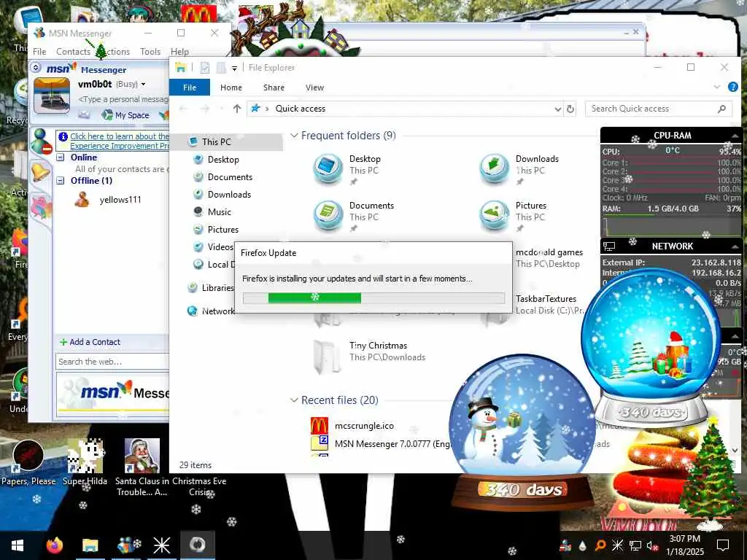Click the File Explorer help question icon

(732, 87)
